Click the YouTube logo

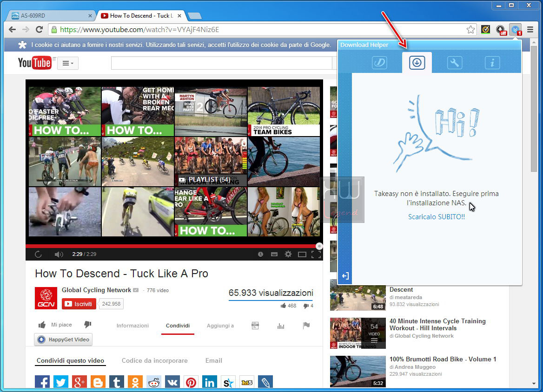coord(34,63)
